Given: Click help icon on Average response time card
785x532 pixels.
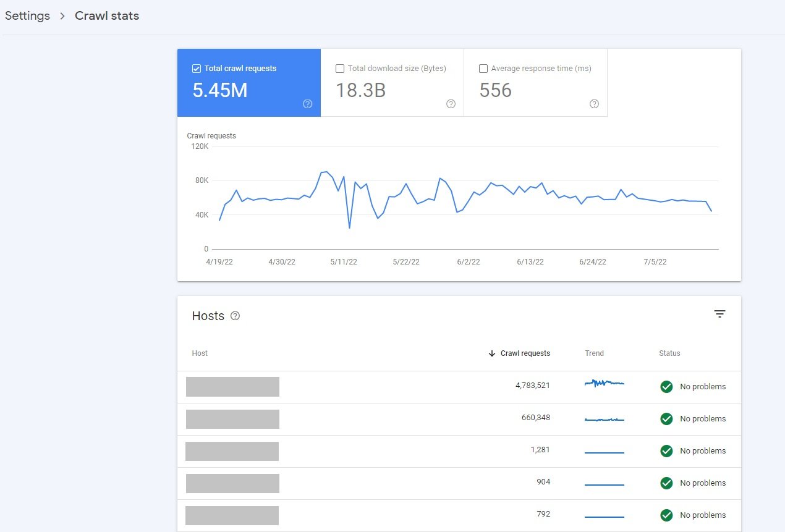Looking at the screenshot, I should [594, 104].
